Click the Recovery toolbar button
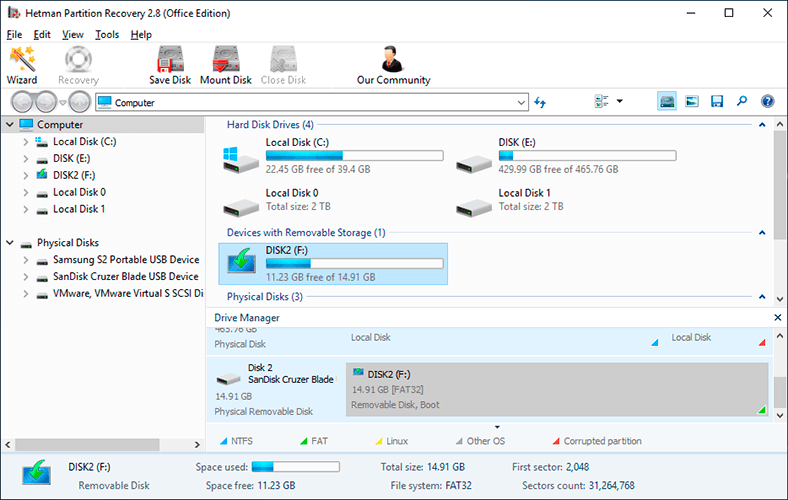This screenshot has width=788, height=500. pyautogui.click(x=78, y=65)
